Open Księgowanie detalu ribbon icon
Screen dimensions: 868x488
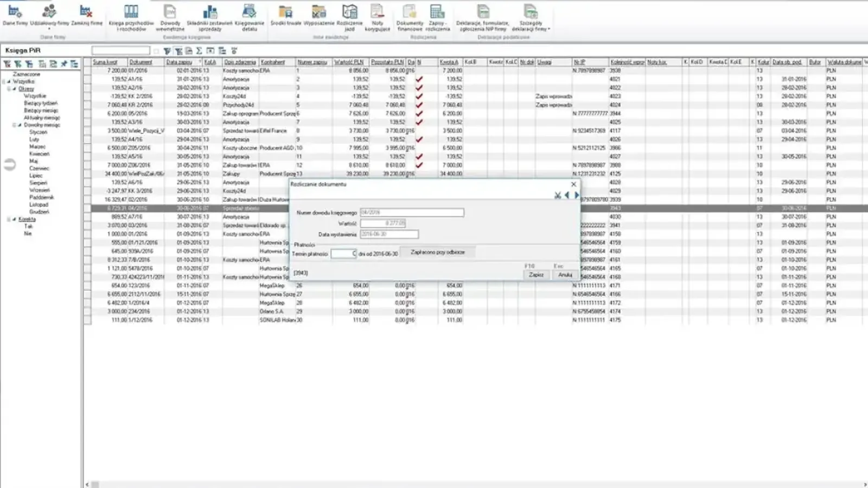(x=250, y=18)
